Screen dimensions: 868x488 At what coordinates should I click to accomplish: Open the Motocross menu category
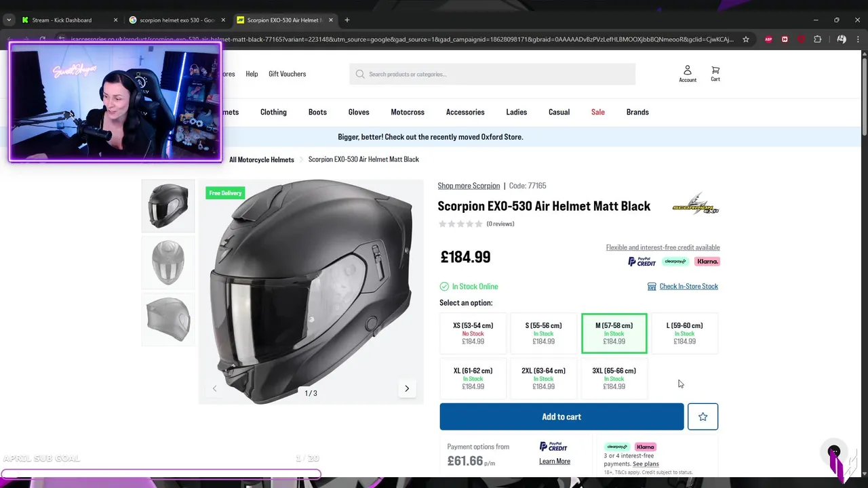408,112
